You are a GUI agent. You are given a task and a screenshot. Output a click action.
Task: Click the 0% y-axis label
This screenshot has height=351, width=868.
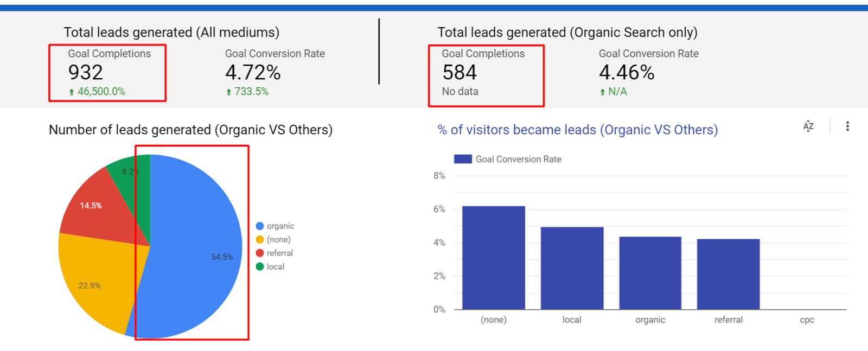439,310
